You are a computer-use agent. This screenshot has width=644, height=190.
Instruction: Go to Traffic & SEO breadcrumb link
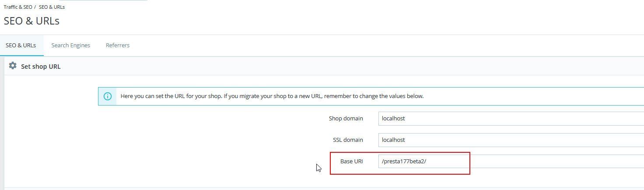click(x=17, y=7)
